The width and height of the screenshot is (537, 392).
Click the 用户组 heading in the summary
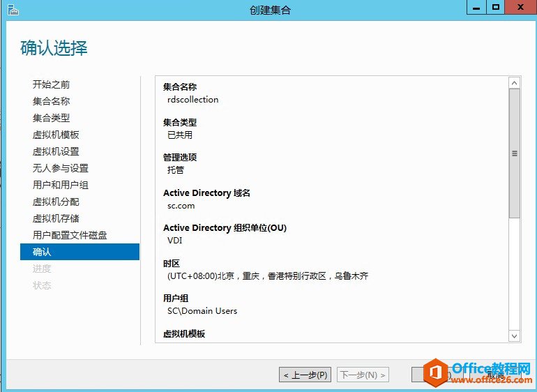click(x=176, y=299)
